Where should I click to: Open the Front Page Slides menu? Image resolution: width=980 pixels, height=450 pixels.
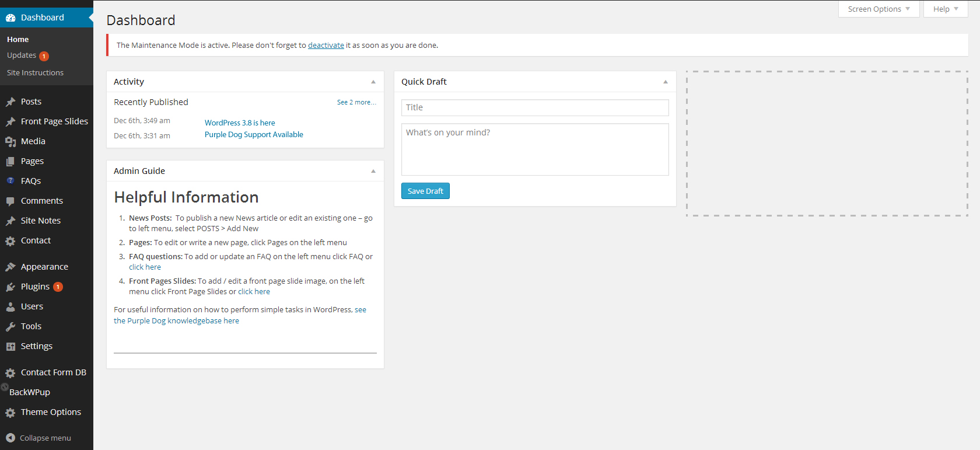click(x=54, y=121)
